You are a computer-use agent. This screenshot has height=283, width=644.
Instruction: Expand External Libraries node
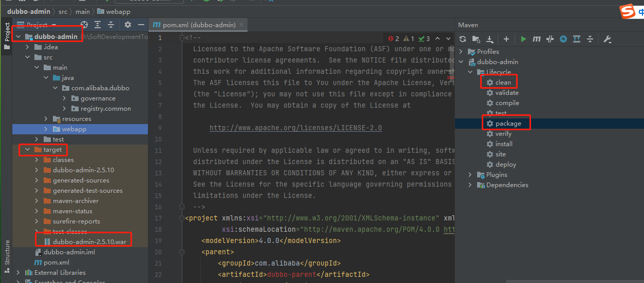click(x=18, y=272)
